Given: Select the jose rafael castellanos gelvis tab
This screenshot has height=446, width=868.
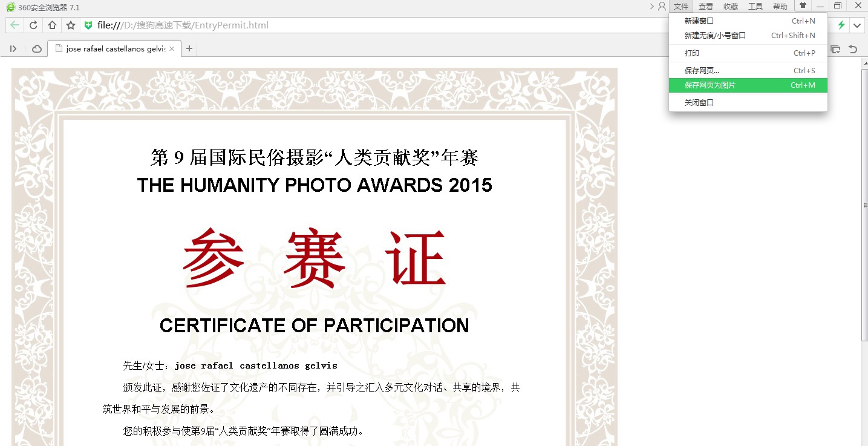Looking at the screenshot, I should pos(114,49).
